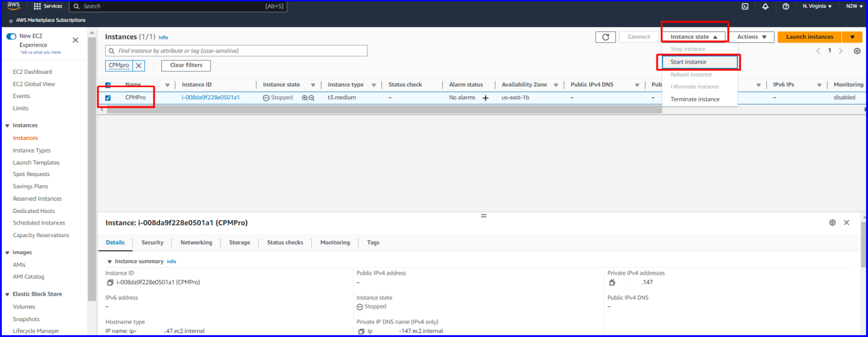The height and width of the screenshot is (337, 868).
Task: Open the notifications bell
Action: click(765, 6)
